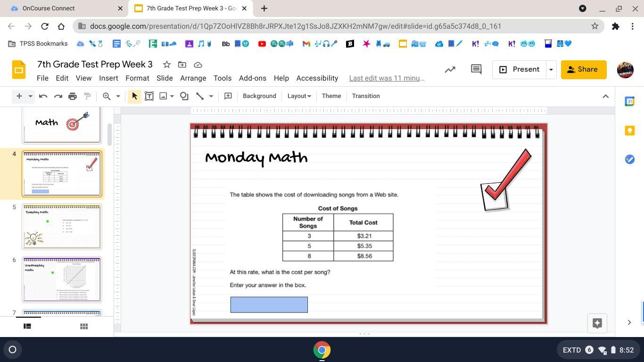Redo the last action

(58, 96)
